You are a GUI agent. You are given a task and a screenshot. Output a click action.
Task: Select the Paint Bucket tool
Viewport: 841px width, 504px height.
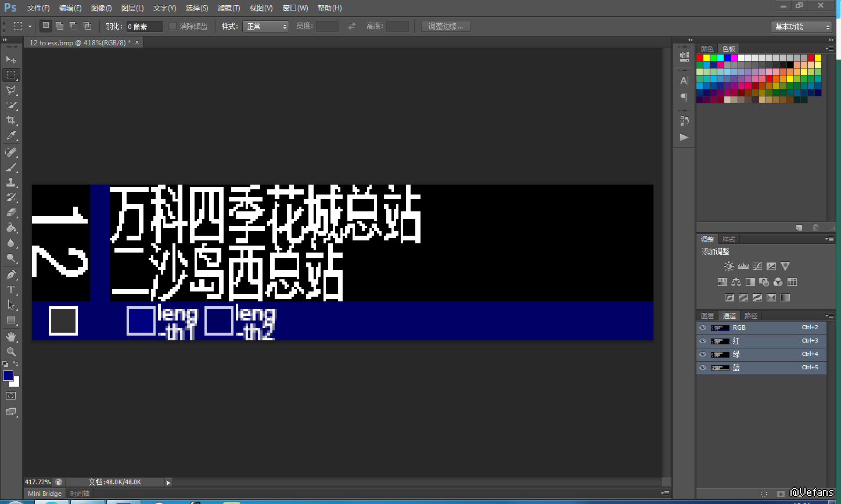(x=11, y=228)
